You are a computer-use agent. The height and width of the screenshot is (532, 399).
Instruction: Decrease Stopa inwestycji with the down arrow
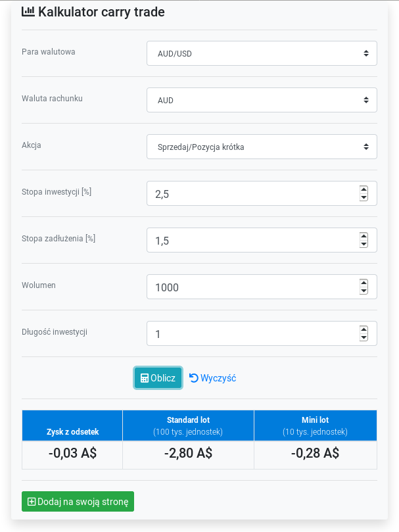[x=364, y=197]
